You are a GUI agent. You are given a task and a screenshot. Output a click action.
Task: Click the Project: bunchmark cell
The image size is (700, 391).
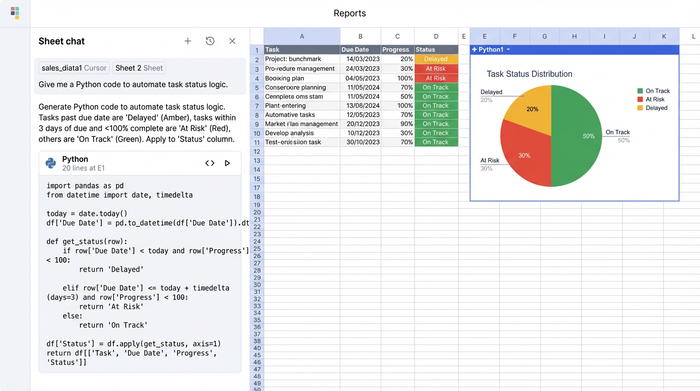coord(302,59)
